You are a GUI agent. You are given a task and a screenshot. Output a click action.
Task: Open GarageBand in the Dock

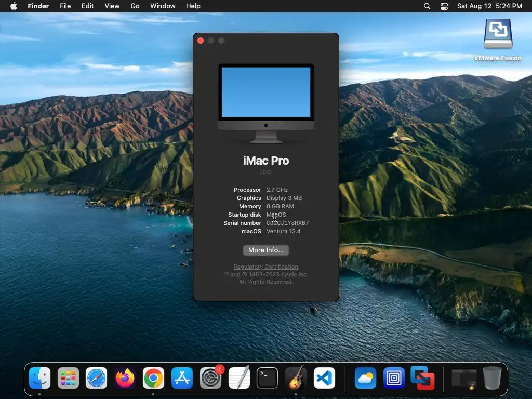296,378
